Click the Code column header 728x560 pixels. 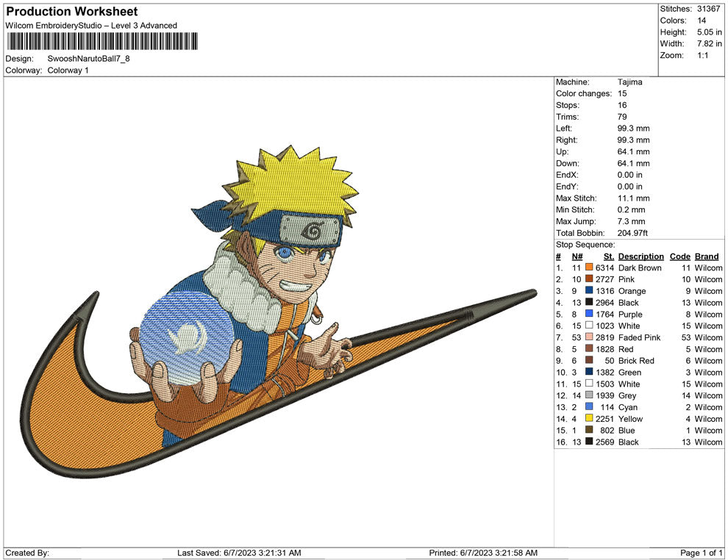[x=679, y=256]
